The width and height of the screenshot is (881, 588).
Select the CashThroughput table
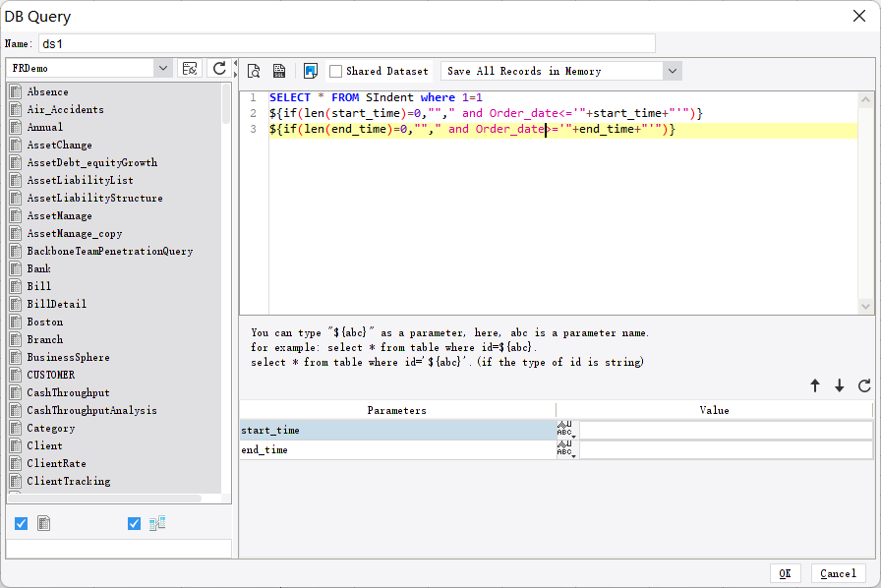click(x=69, y=393)
